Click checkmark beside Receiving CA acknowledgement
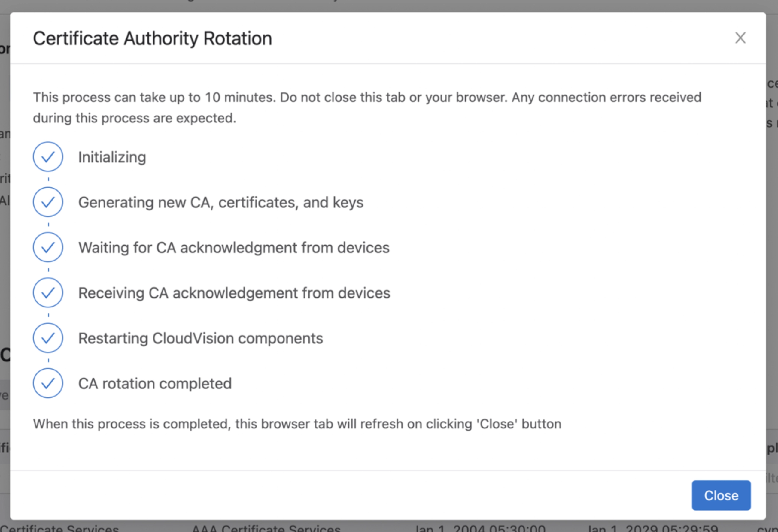 (48, 293)
